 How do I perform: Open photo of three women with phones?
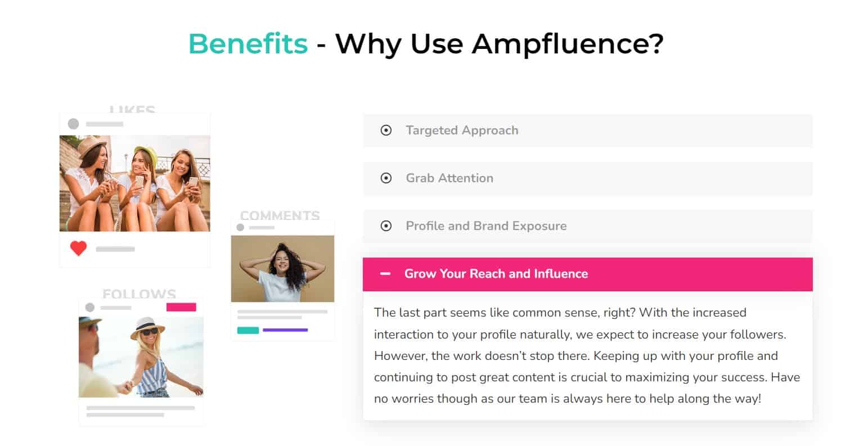click(x=135, y=183)
